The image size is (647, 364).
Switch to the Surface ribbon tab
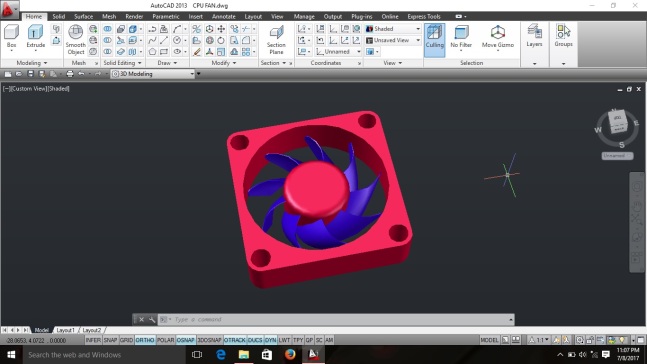(83, 17)
